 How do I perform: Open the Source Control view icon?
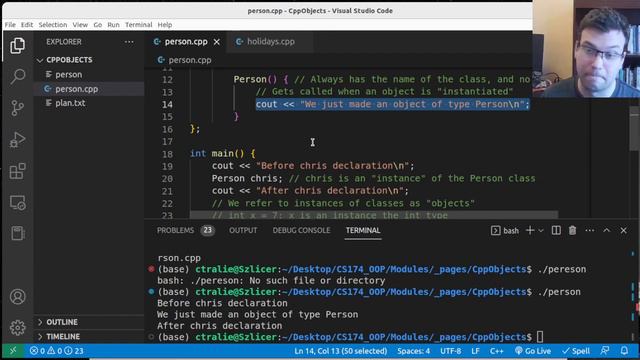[18, 108]
